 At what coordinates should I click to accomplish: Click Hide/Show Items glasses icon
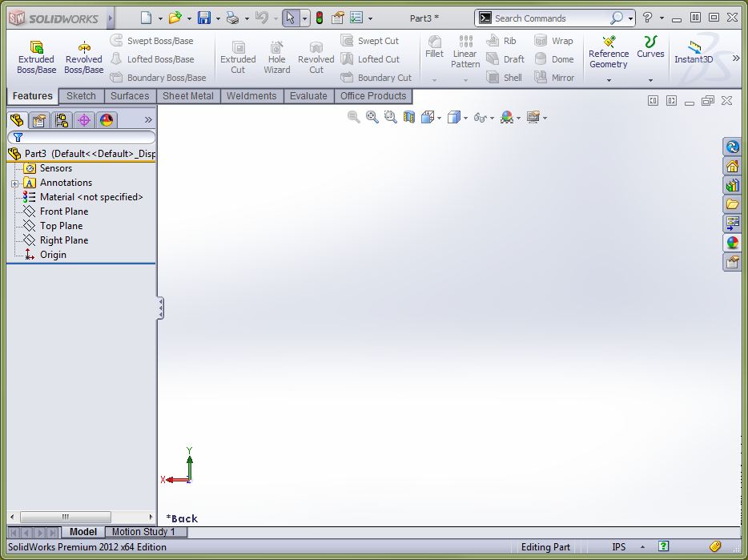pyautogui.click(x=480, y=118)
